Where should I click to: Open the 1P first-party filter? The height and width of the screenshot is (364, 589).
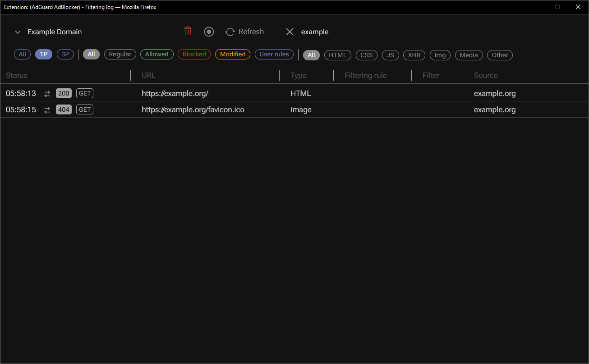(44, 54)
